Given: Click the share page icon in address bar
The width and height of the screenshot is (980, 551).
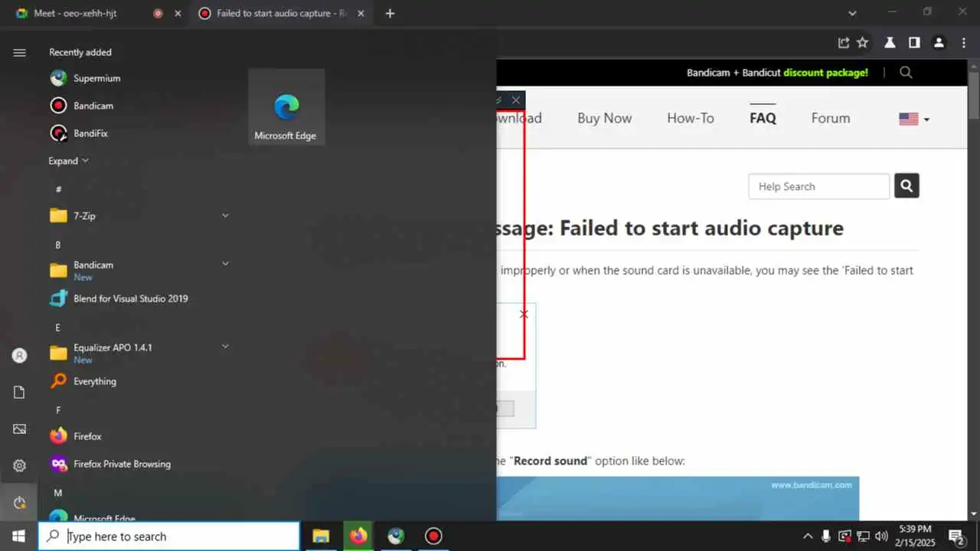Looking at the screenshot, I should coord(844,43).
